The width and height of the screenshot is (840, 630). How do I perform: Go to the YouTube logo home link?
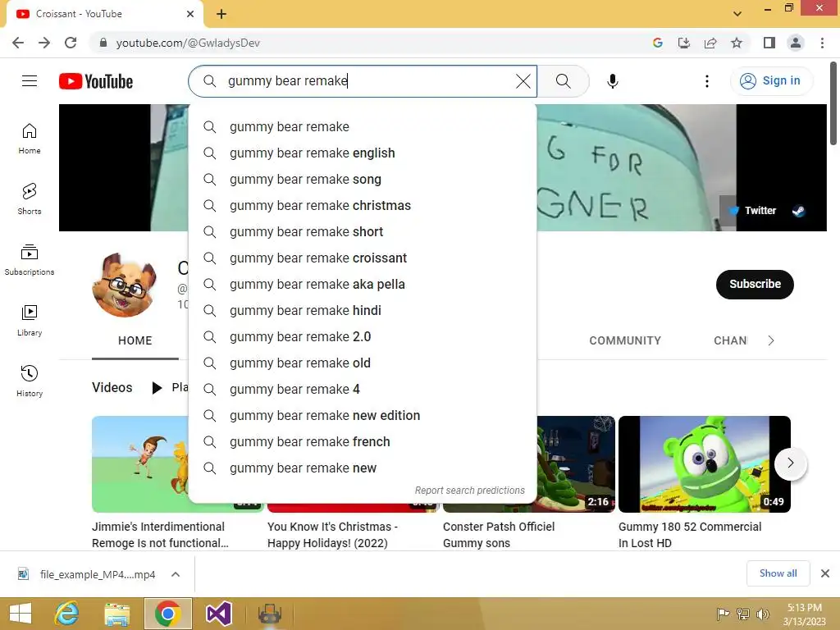(96, 81)
